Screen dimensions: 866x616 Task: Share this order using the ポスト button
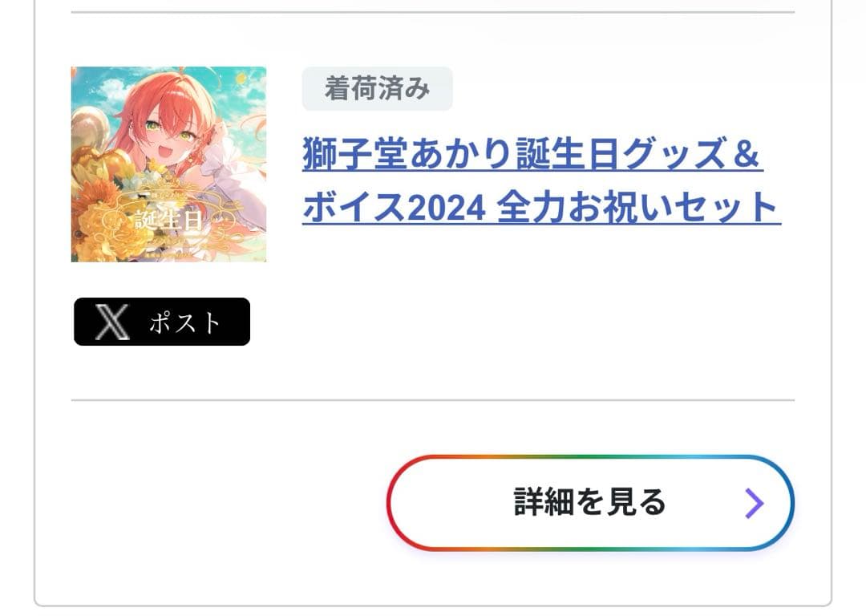coord(160,322)
